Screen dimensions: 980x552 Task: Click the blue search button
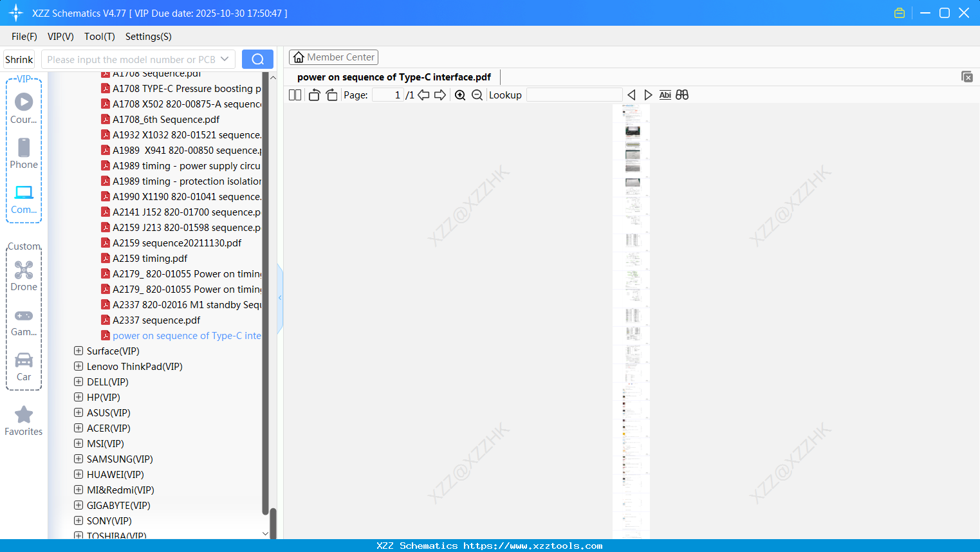tap(257, 59)
